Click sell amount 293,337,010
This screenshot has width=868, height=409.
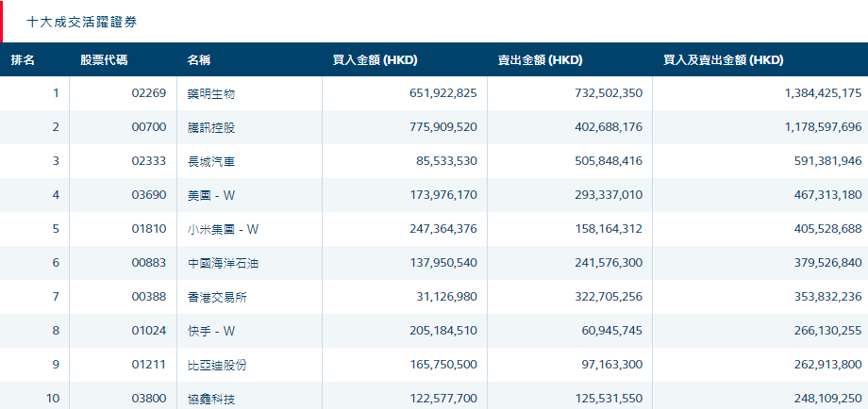coord(609,194)
